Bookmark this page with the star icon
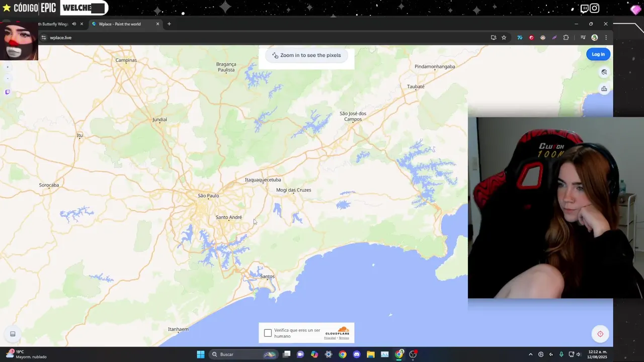 pyautogui.click(x=504, y=38)
